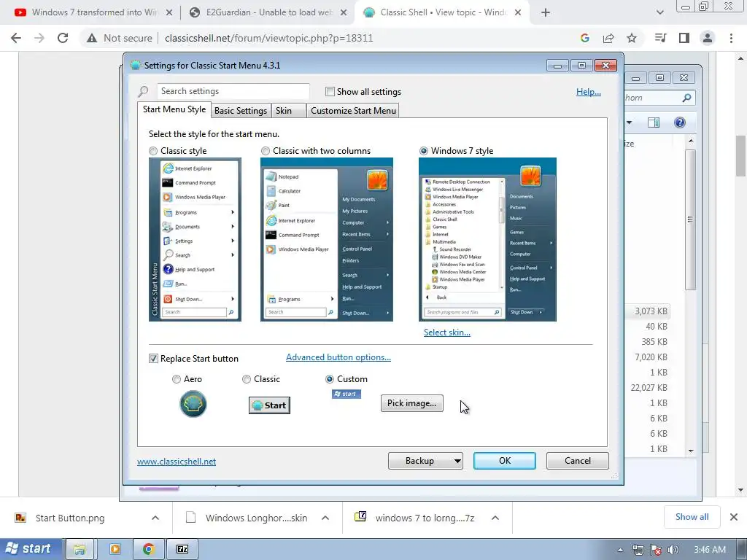Switch to E2Guardian browser tab
Viewport: 747px width, 560px height.
(x=268, y=13)
